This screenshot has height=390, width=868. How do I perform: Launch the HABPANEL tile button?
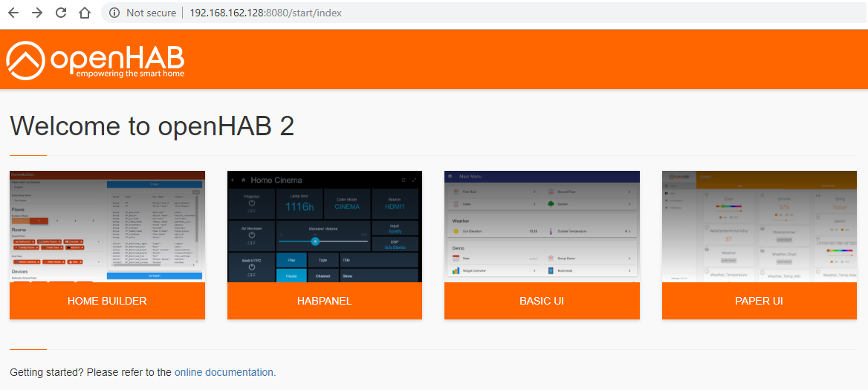tap(325, 301)
